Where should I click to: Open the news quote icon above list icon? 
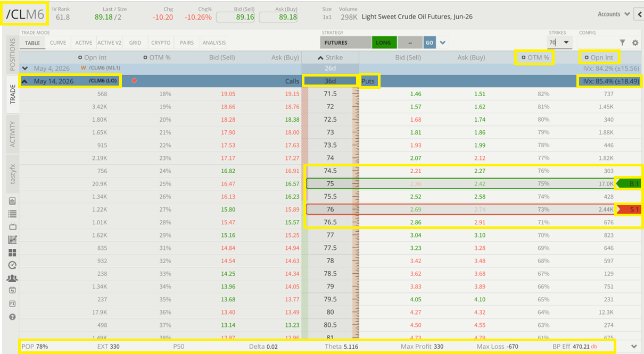pos(12,201)
